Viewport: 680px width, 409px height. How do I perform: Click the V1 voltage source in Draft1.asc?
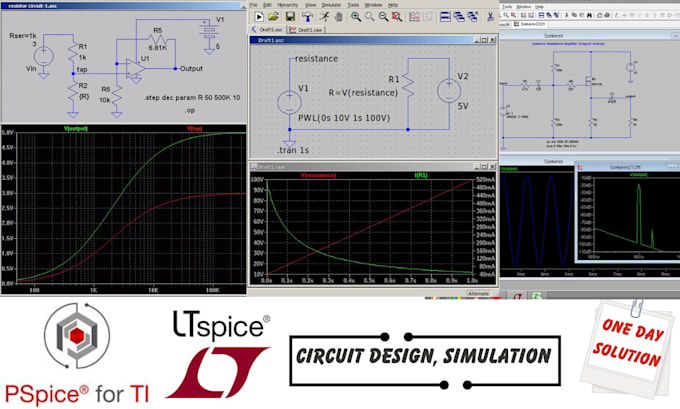tap(289, 103)
